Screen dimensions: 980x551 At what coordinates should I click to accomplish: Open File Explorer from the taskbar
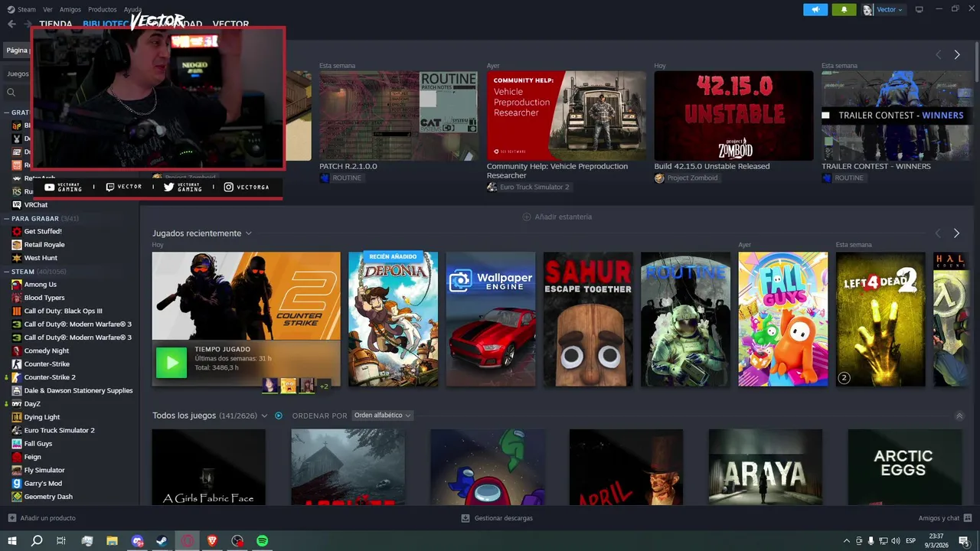click(112, 541)
